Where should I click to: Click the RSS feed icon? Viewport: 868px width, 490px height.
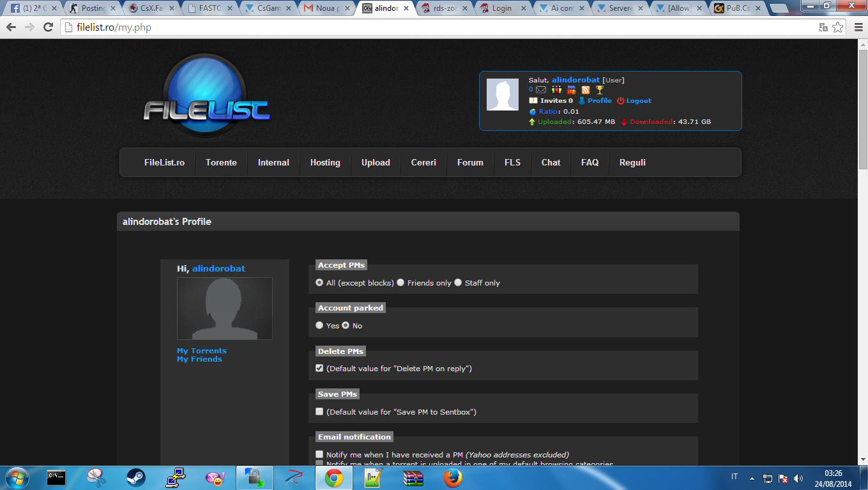click(585, 90)
